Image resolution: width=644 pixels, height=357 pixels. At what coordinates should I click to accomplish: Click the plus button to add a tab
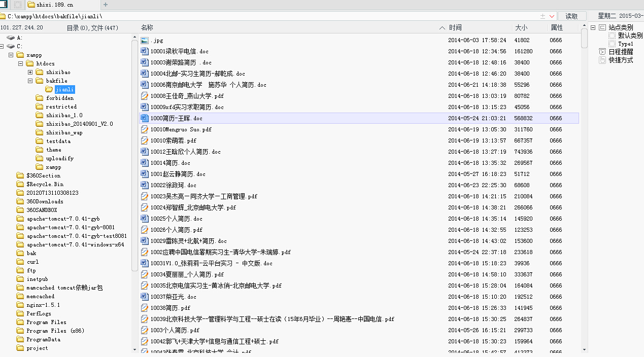click(106, 5)
